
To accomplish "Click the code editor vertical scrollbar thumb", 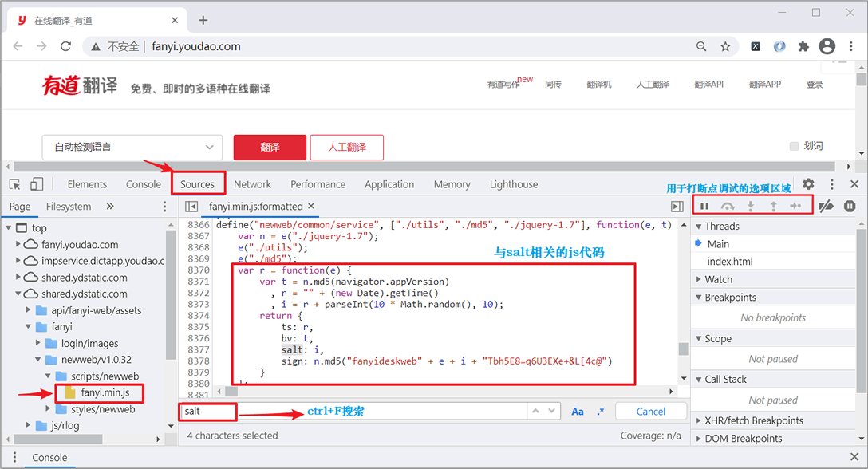I will (x=684, y=349).
